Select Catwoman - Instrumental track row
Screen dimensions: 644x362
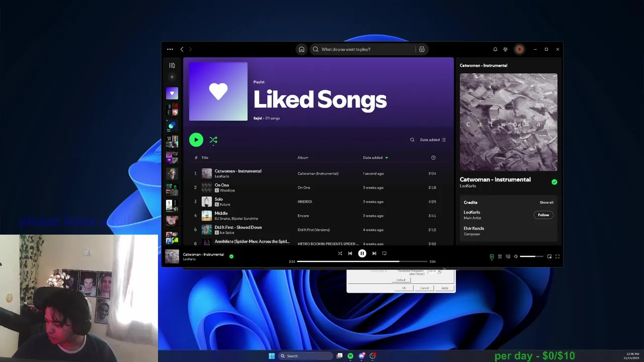(x=318, y=173)
